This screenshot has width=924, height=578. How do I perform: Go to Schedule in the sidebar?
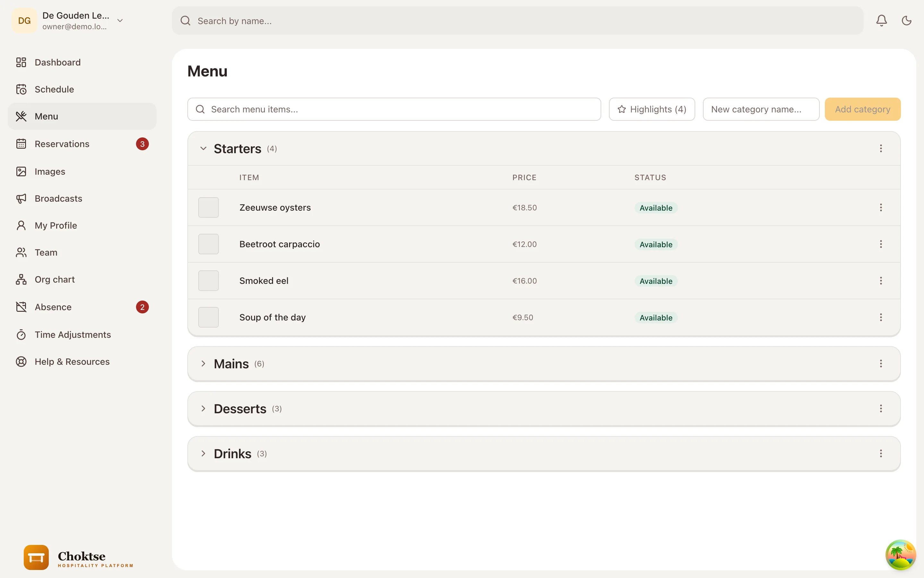click(82, 89)
